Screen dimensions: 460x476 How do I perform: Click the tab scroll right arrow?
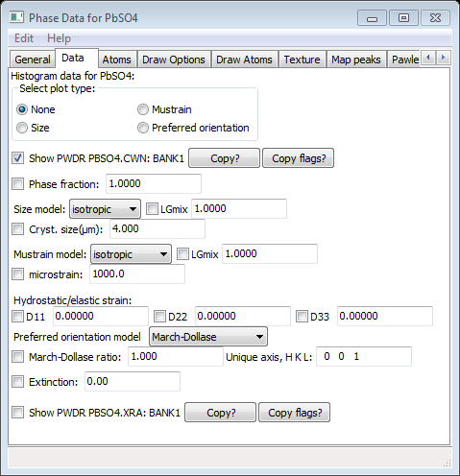pos(443,58)
